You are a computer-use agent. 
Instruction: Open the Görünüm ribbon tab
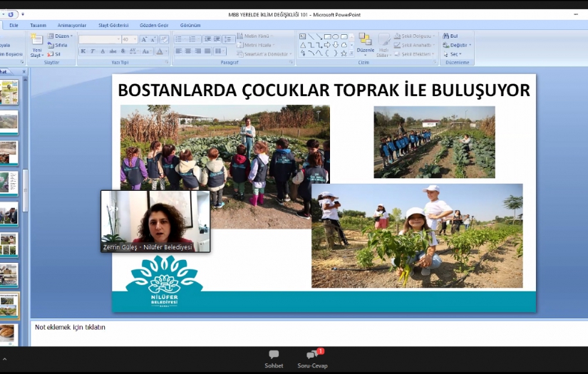190,25
